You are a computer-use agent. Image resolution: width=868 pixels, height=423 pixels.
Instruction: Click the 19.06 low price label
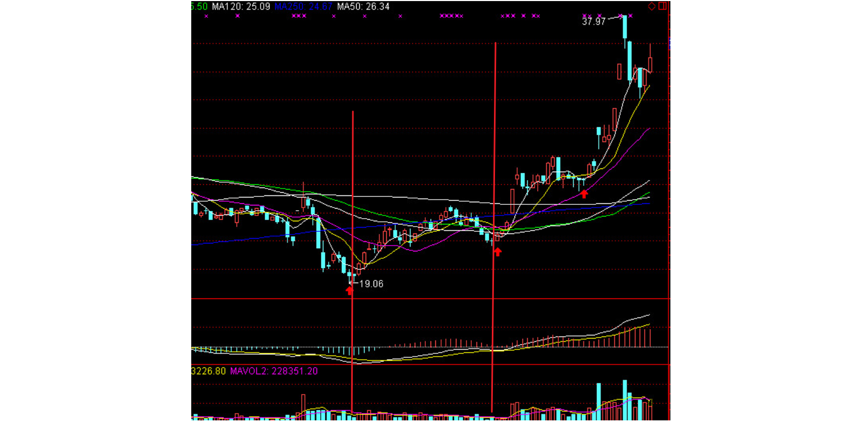pos(371,284)
